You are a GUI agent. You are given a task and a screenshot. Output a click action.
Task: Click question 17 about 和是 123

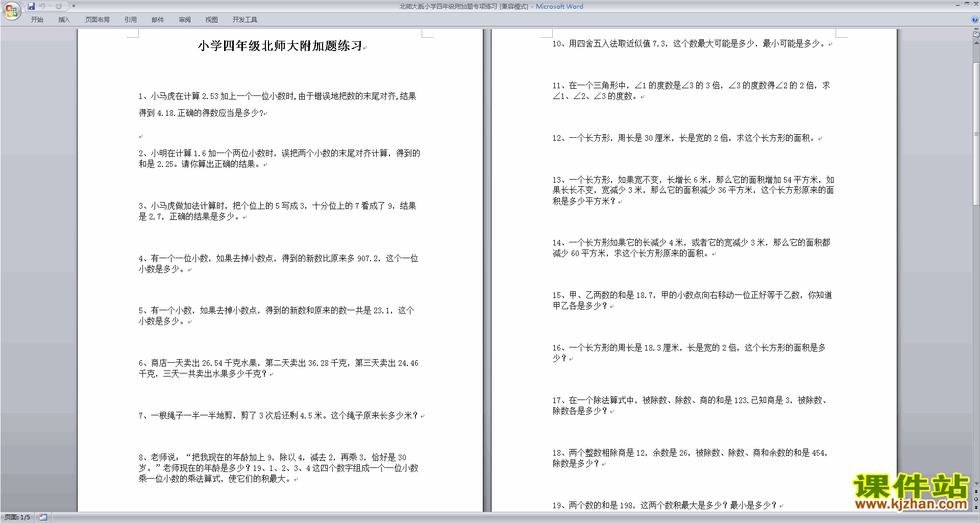click(690, 406)
